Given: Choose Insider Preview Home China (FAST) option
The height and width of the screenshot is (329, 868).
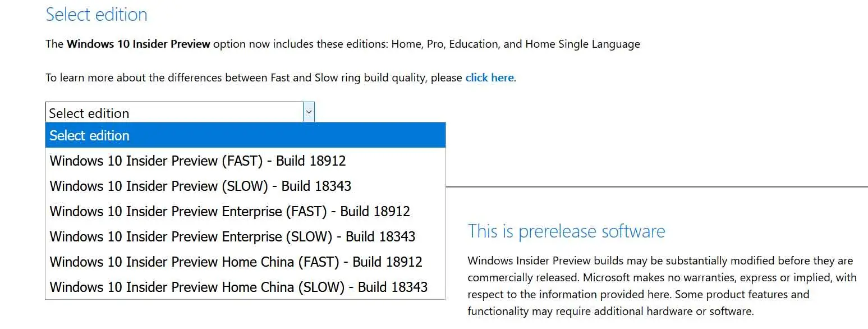Looking at the screenshot, I should [236, 262].
